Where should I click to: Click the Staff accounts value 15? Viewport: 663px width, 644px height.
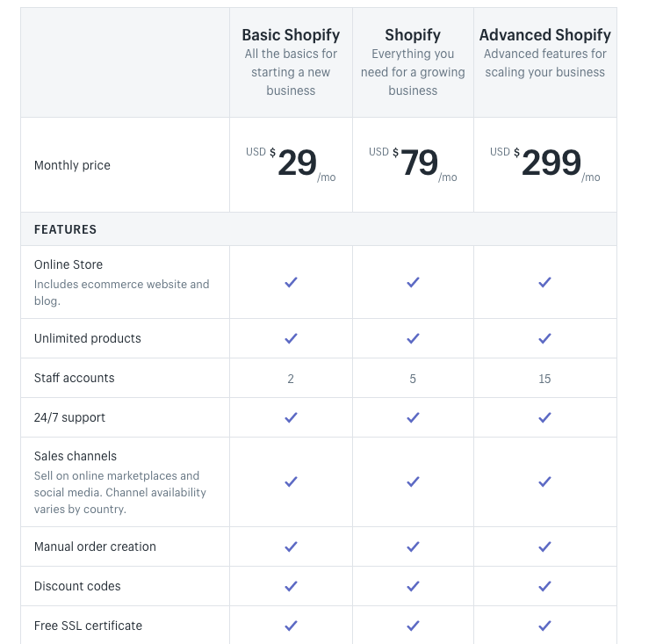pyautogui.click(x=544, y=379)
